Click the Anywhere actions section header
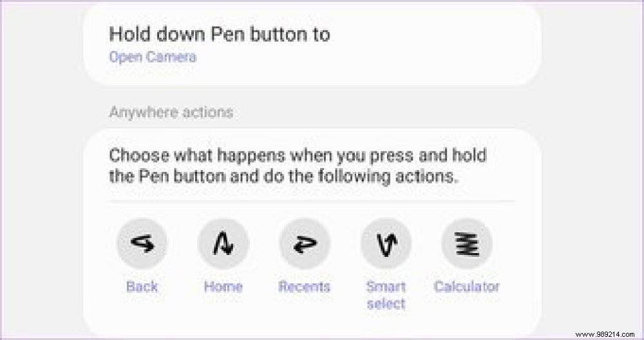Screen dimensions: 644x340 point(171,112)
